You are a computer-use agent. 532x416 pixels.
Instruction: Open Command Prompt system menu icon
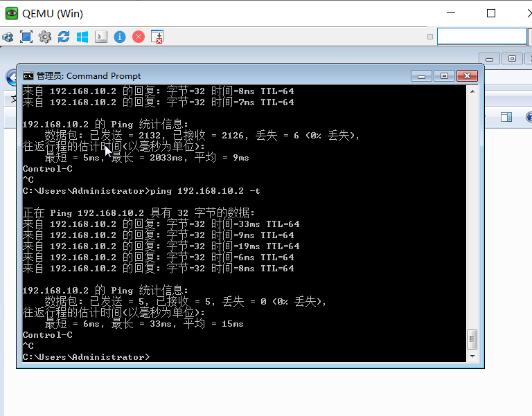(28, 75)
